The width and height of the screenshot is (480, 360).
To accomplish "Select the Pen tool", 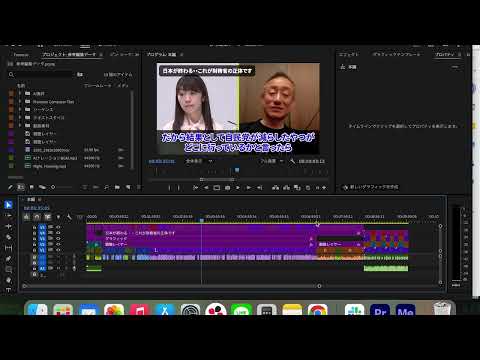I will [x=9, y=259].
